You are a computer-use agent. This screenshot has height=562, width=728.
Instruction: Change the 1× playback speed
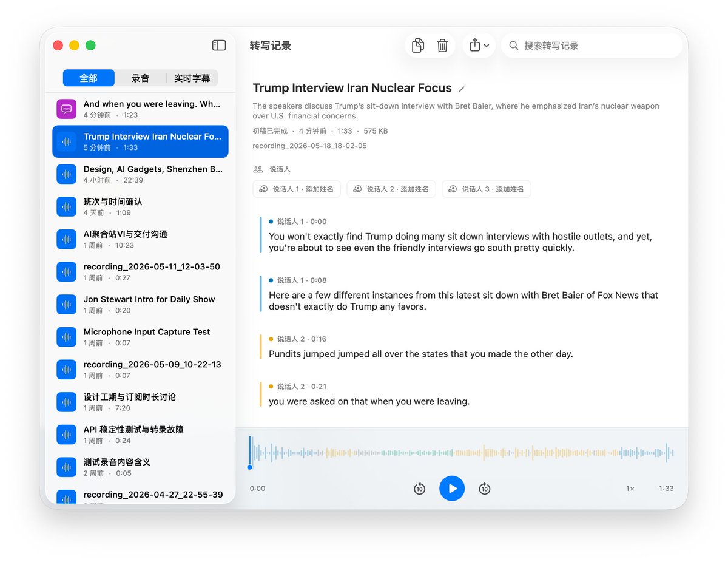click(630, 489)
